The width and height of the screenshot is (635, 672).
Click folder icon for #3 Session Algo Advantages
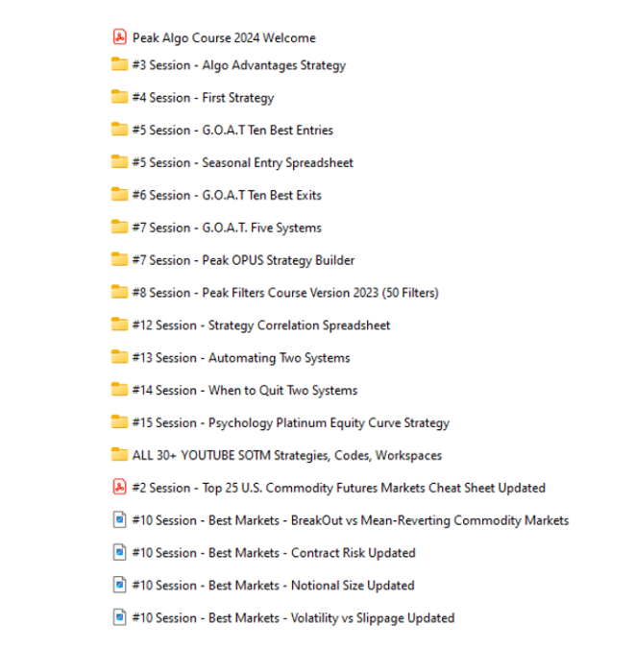click(119, 65)
